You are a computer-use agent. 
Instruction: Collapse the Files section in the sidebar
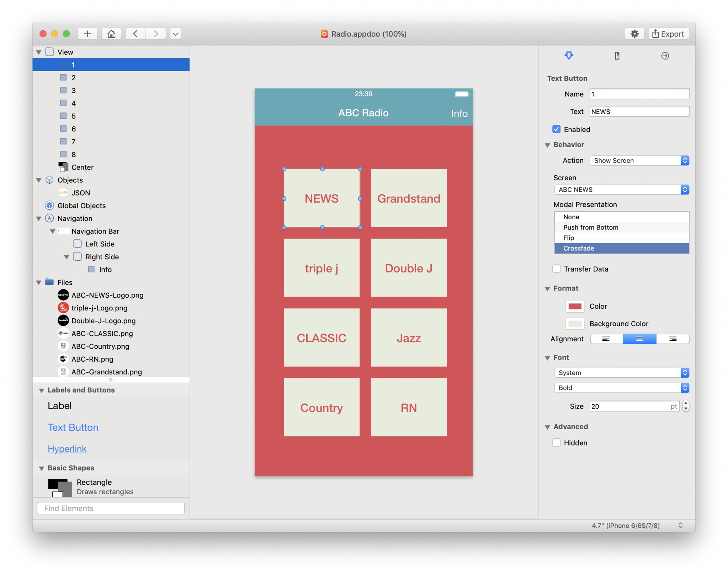[x=39, y=282]
